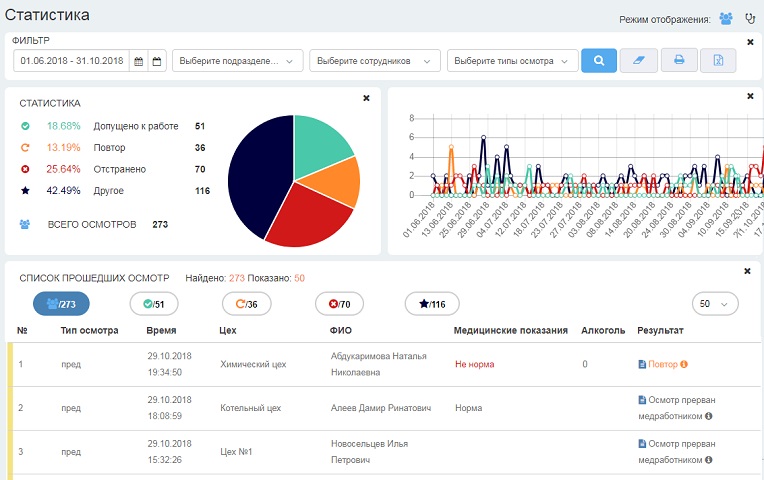Viewport: 764px width, 480px height.
Task: Sort table by ФИО column header
Action: 340,330
